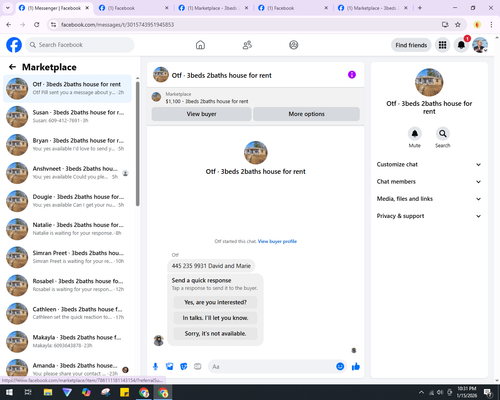Image resolution: width=500 pixels, height=400 pixels.
Task: Open Dougie's house for rent conversation
Action: coord(67,201)
